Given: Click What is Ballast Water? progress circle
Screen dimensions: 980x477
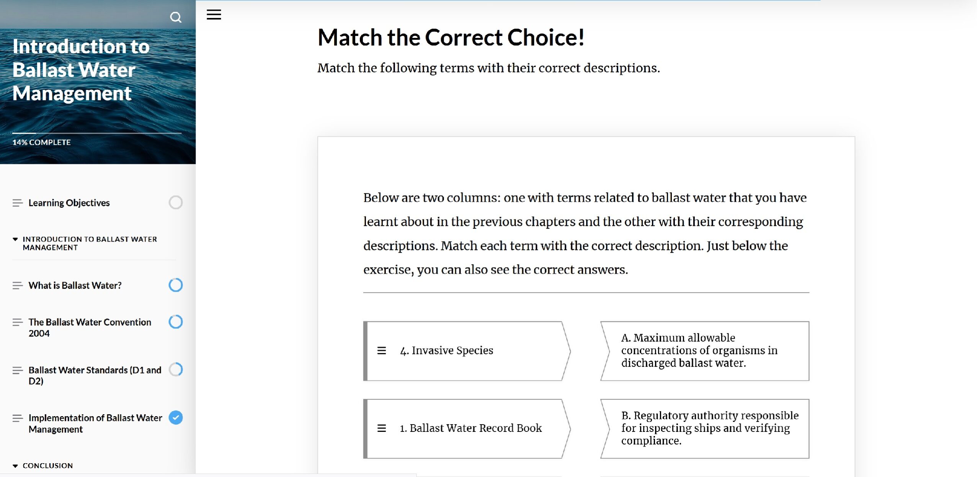Looking at the screenshot, I should [176, 285].
